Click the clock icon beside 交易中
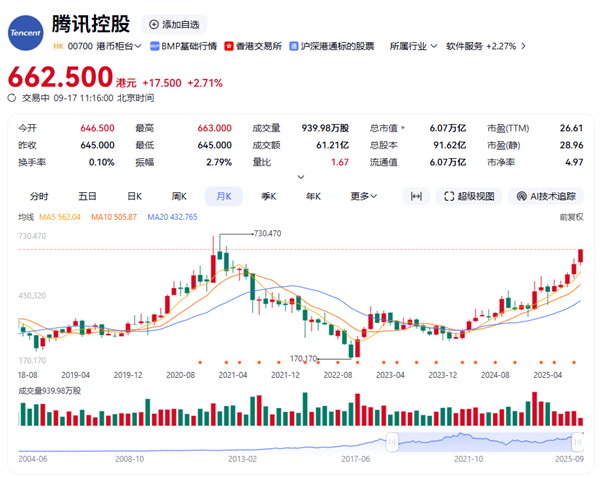The height and width of the screenshot is (478, 600). pyautogui.click(x=13, y=97)
